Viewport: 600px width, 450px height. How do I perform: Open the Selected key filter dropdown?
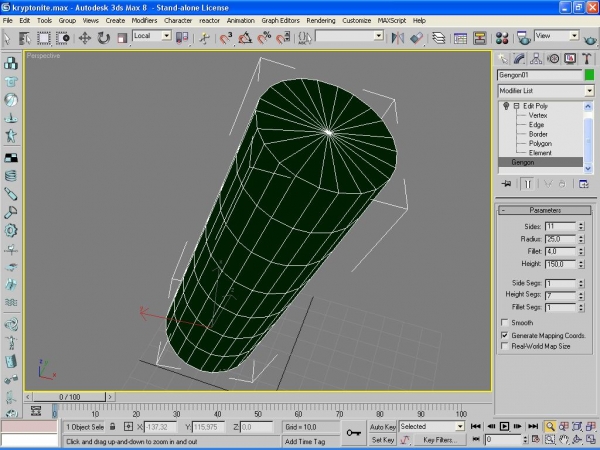[460, 426]
